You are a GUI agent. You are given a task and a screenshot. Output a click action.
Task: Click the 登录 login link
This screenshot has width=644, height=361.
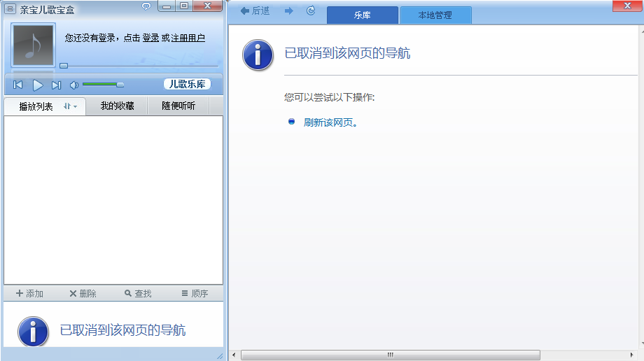click(x=150, y=38)
